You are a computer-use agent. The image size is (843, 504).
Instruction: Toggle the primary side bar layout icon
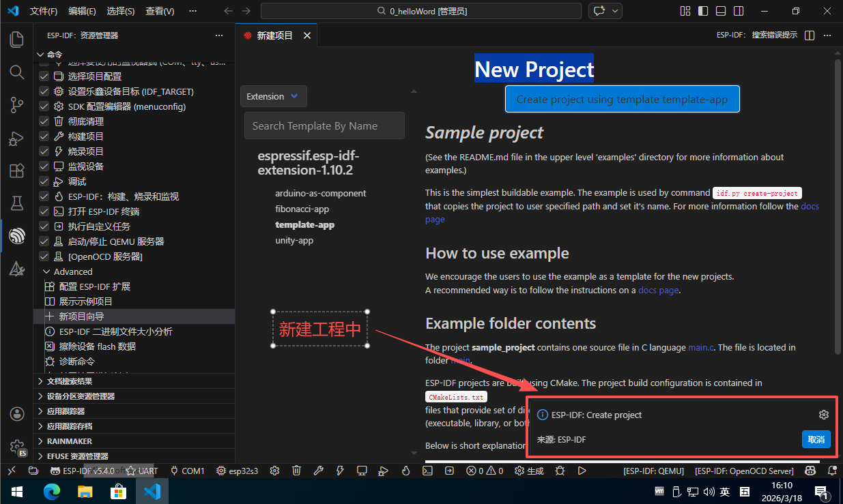coord(703,11)
